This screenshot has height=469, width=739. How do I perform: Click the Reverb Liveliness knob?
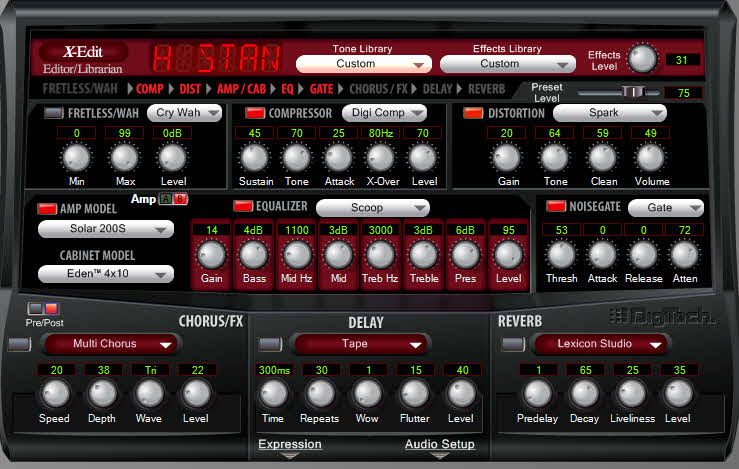coord(632,394)
